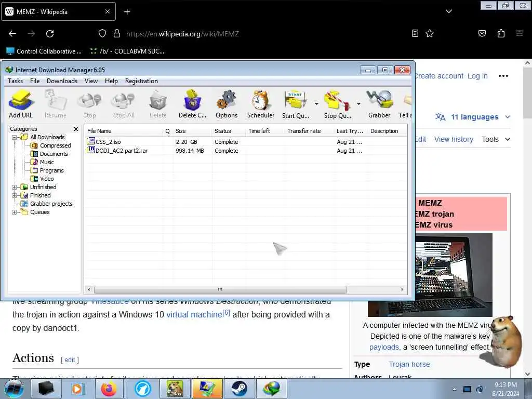Click the Stop All toolbar icon
The image size is (532, 399).
pos(124,104)
